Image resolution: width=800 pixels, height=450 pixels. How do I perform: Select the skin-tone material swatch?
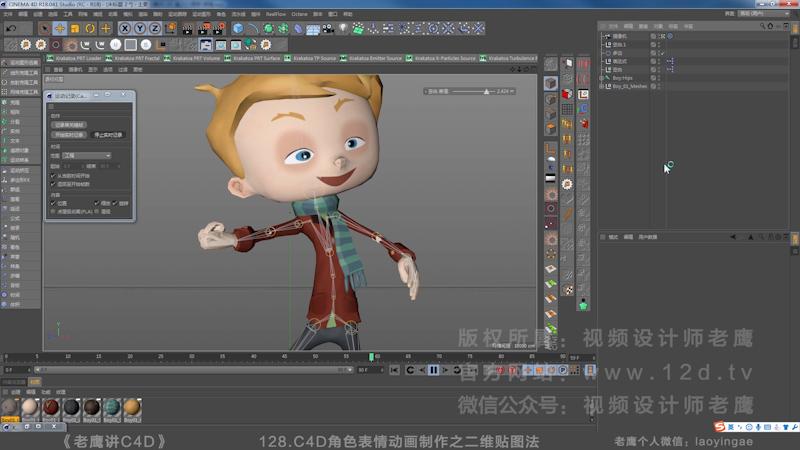coord(30,408)
